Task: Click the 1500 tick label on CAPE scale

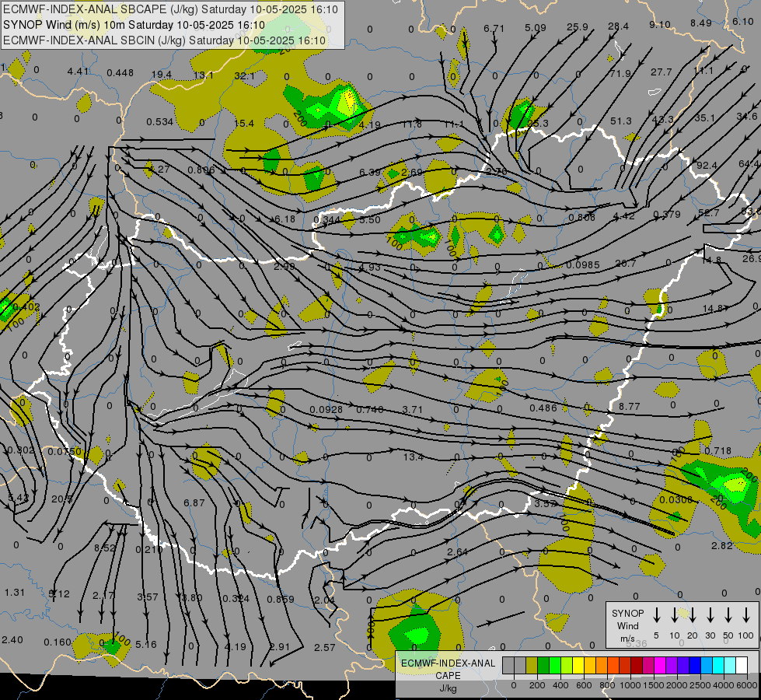Action: point(654,685)
